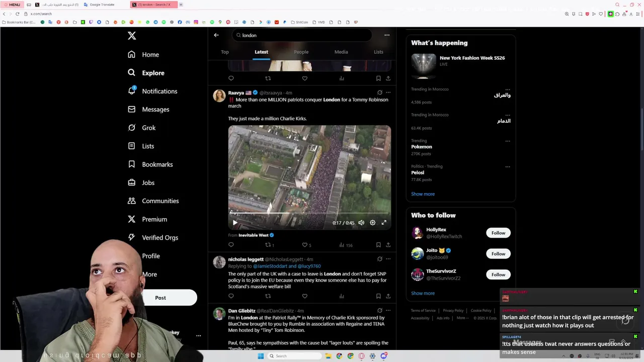Click the Windows Start button

tap(261, 356)
